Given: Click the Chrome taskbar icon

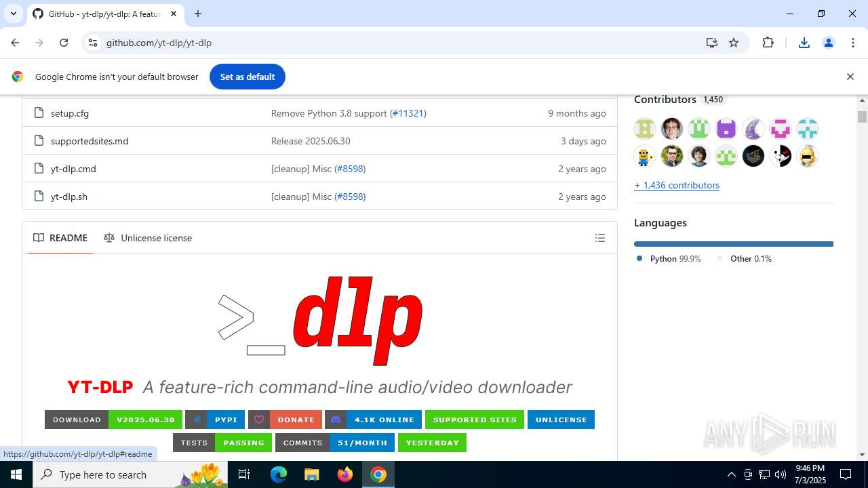Looking at the screenshot, I should pyautogui.click(x=378, y=474).
